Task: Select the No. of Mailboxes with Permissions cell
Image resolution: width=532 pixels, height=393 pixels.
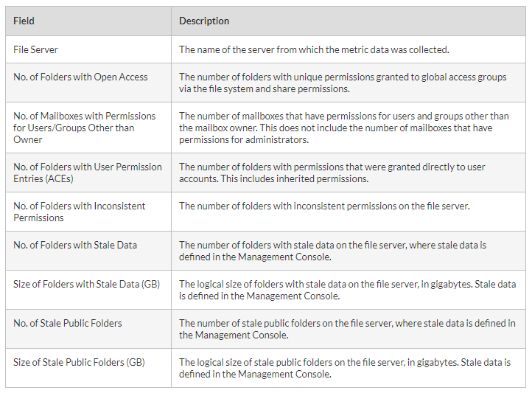Action: coord(84,128)
